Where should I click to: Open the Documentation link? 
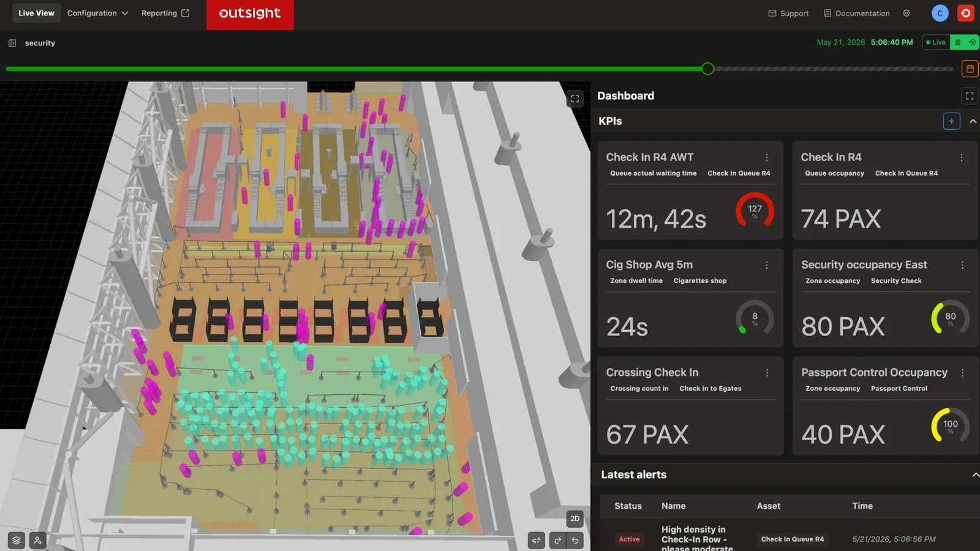click(856, 13)
